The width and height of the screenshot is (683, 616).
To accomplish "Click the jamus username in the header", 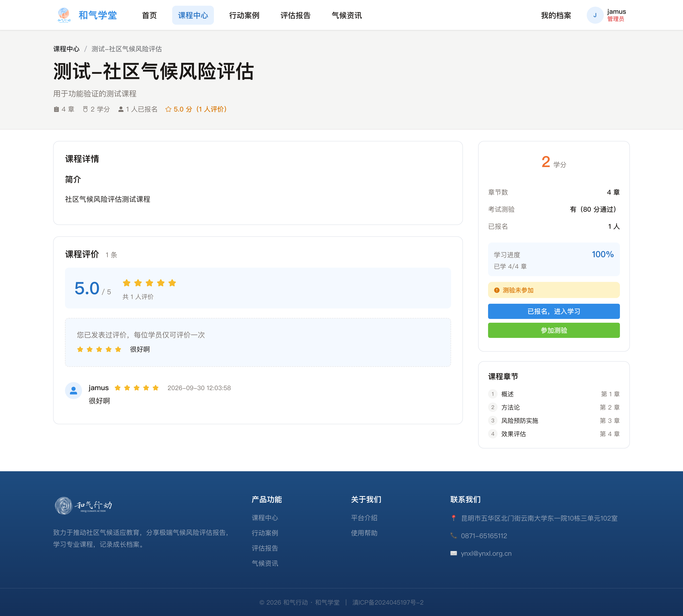I will (x=616, y=11).
